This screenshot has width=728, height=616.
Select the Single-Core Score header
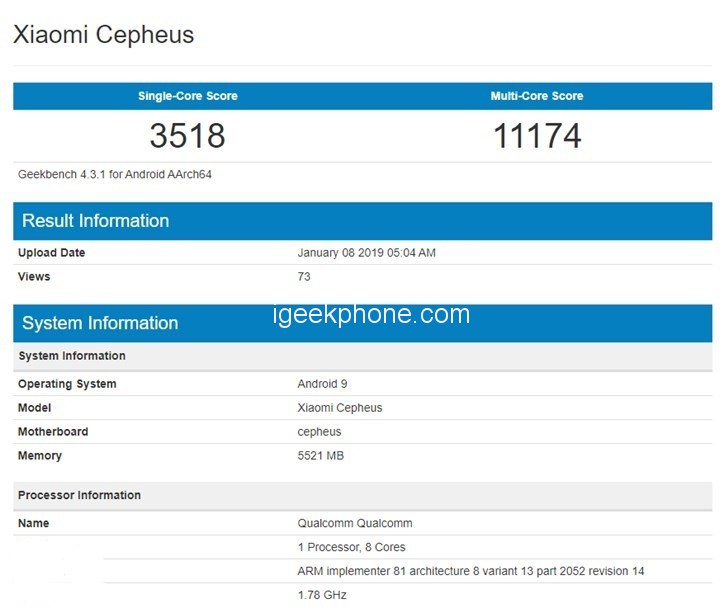[188, 96]
